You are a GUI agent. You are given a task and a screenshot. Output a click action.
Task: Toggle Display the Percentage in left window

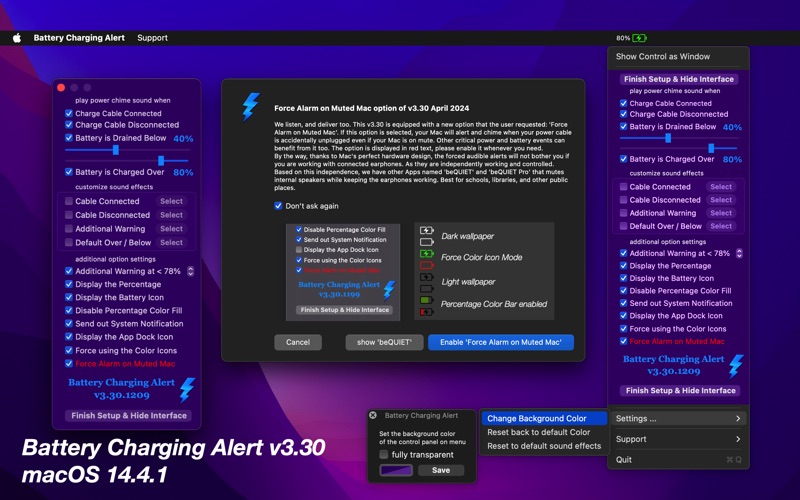(69, 284)
